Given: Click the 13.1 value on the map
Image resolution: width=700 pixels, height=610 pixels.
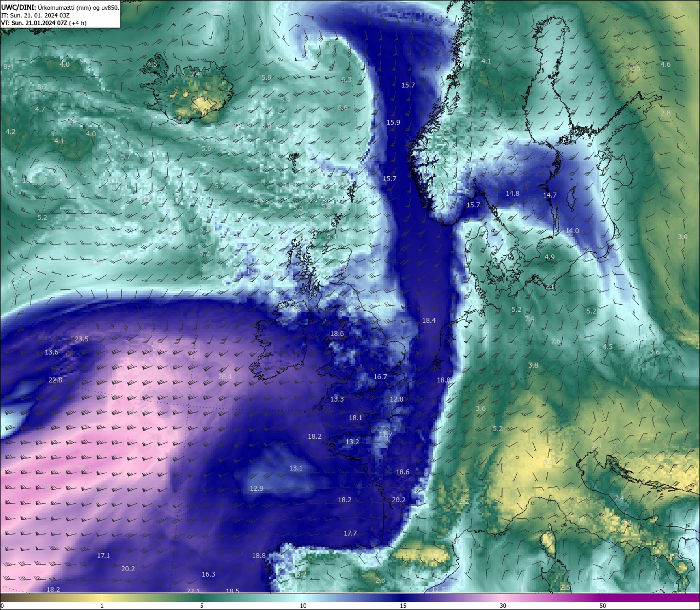Looking at the screenshot, I should (296, 468).
